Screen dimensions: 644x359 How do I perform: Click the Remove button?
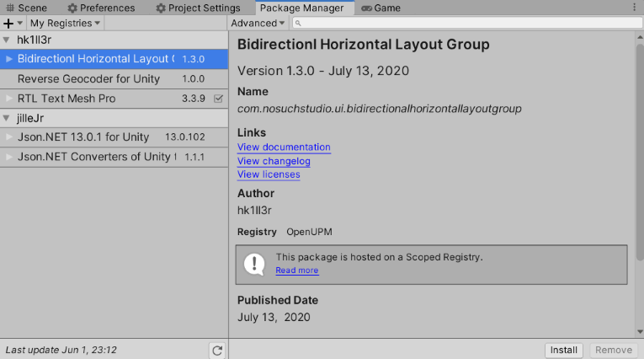614,350
